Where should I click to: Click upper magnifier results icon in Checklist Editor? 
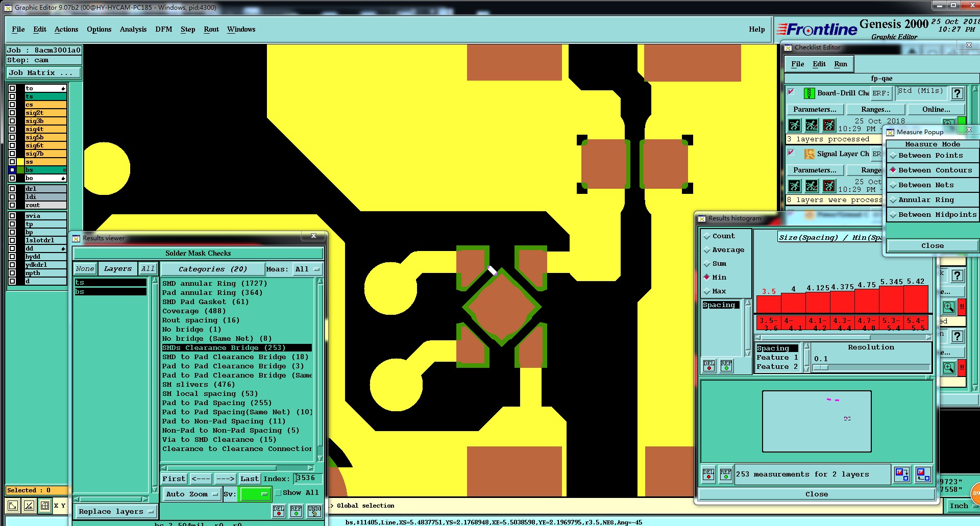point(948,307)
